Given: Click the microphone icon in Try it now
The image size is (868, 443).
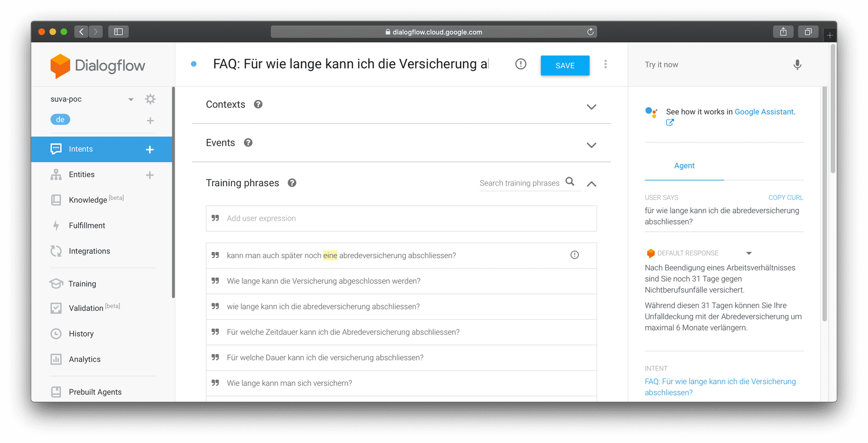Looking at the screenshot, I should 797,65.
